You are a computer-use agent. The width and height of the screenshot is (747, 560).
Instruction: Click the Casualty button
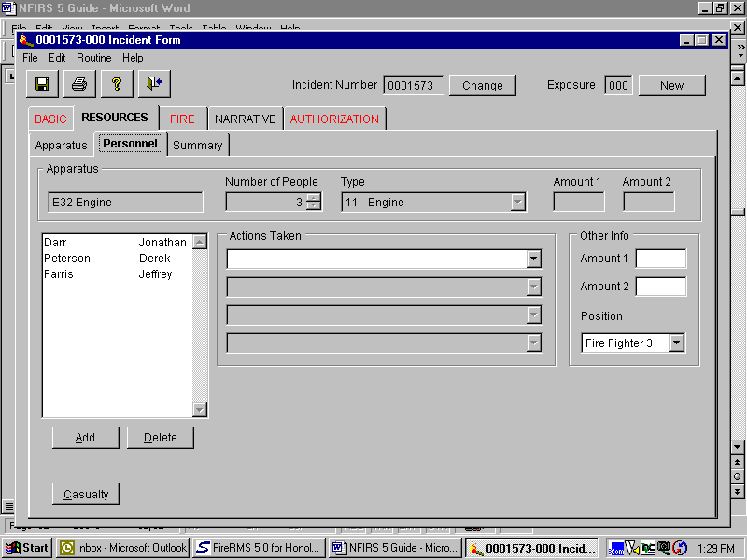(x=86, y=495)
